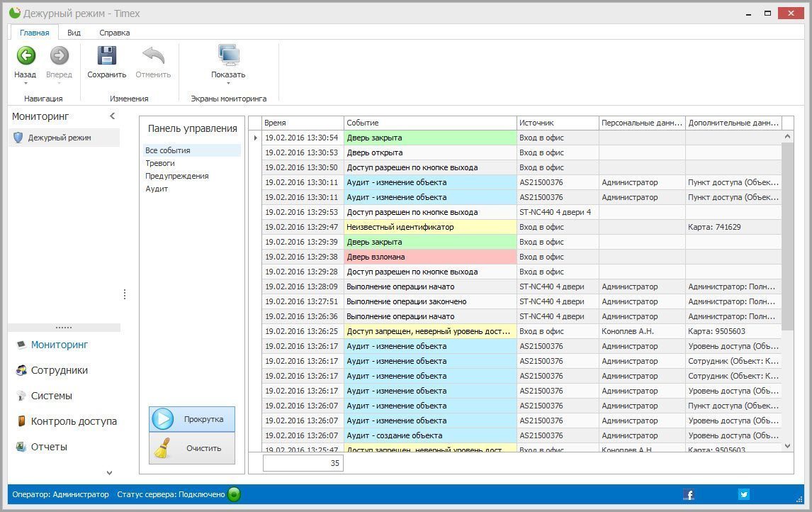Click the Show (Показать) monitors icon
The height and width of the screenshot is (512, 812).
pos(228,56)
